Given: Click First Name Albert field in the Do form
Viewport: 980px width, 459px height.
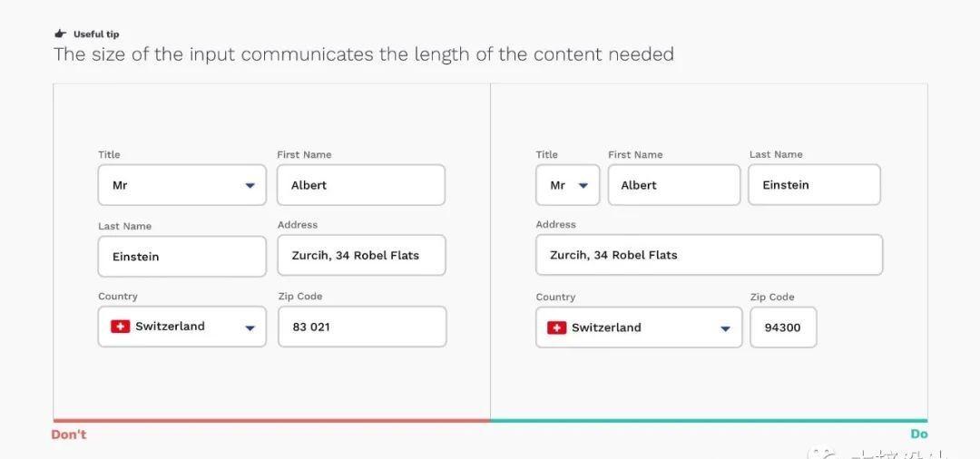Looking at the screenshot, I should [673, 185].
